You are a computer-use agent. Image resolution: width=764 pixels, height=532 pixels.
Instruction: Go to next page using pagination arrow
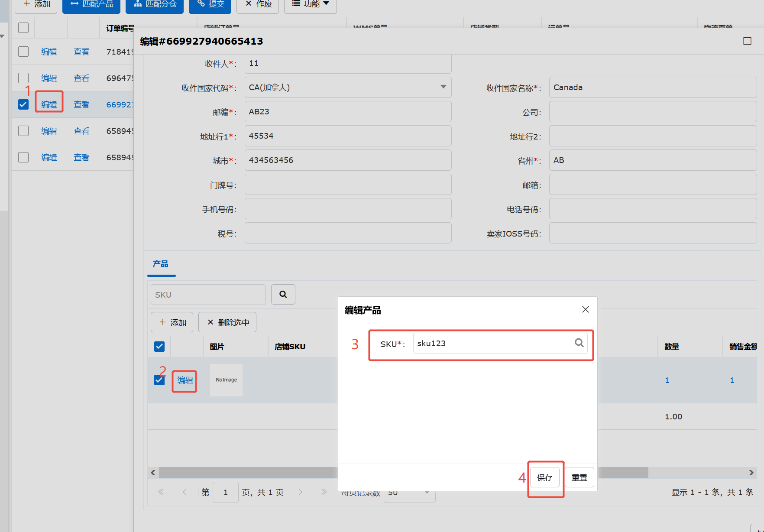pos(301,492)
